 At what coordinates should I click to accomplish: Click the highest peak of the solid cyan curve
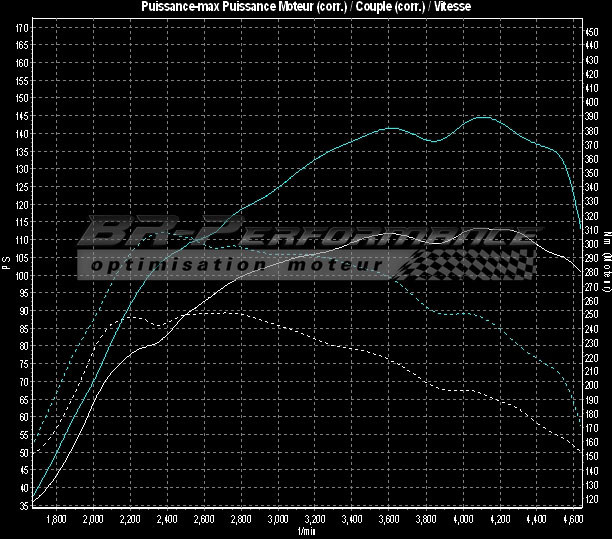(483, 117)
